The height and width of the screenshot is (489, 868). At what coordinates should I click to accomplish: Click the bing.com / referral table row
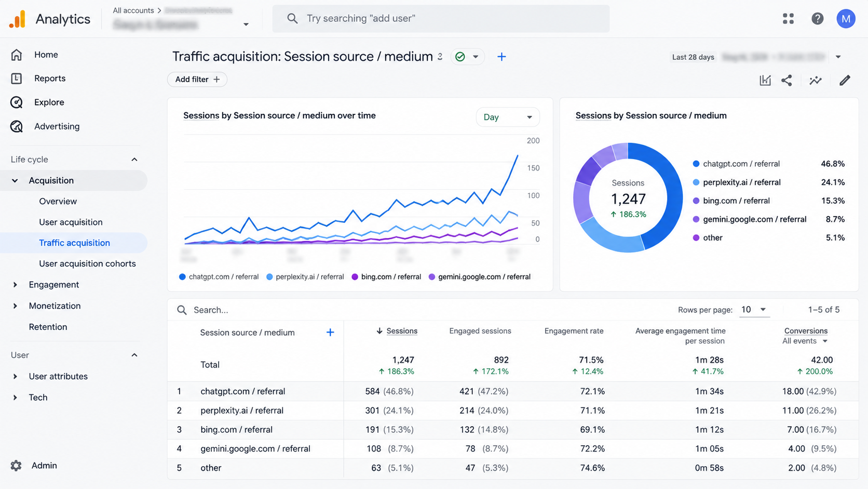pos(513,430)
